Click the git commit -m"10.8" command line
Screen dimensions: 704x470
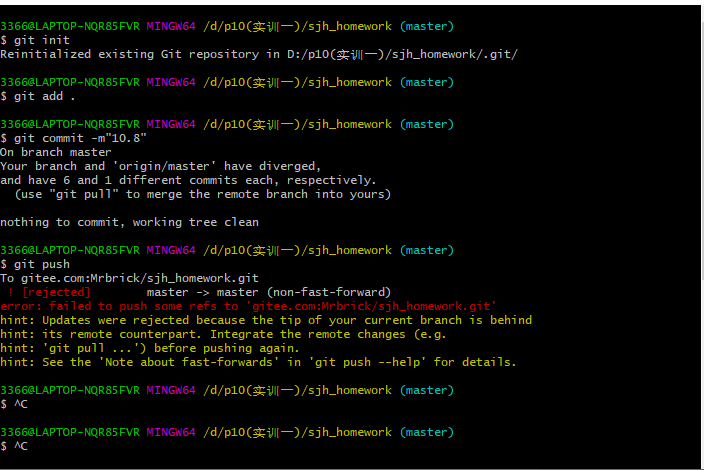73,138
